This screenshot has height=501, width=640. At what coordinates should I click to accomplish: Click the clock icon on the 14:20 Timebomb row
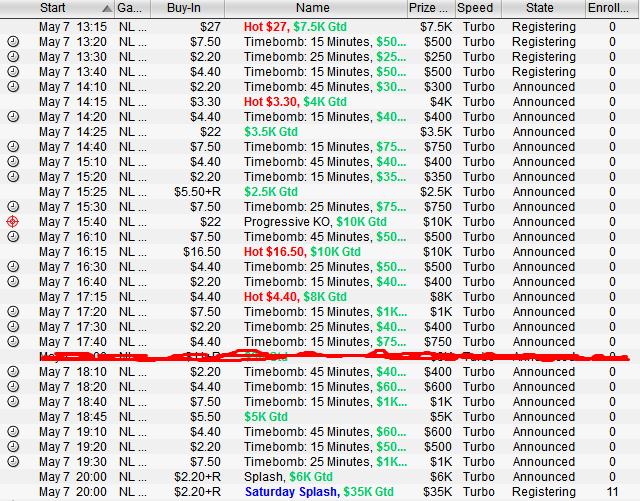click(13, 117)
